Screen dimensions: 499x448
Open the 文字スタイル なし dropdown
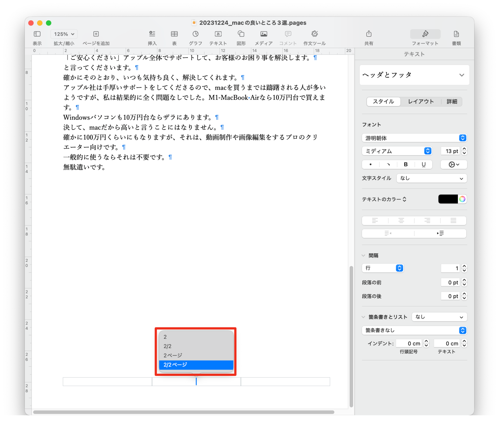coord(431,178)
